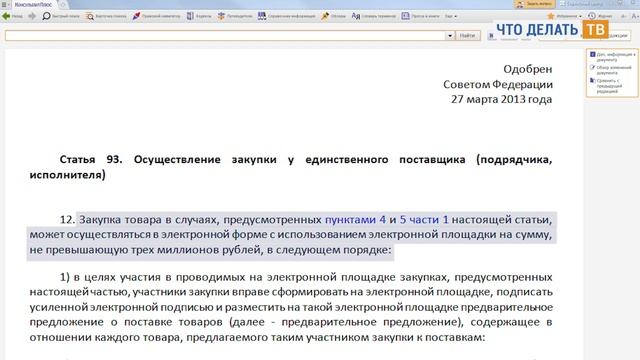Viewport: 640px width, 360px height.
Task: Switch to the КонсультантПлюс tab
Action: tap(33, 4)
